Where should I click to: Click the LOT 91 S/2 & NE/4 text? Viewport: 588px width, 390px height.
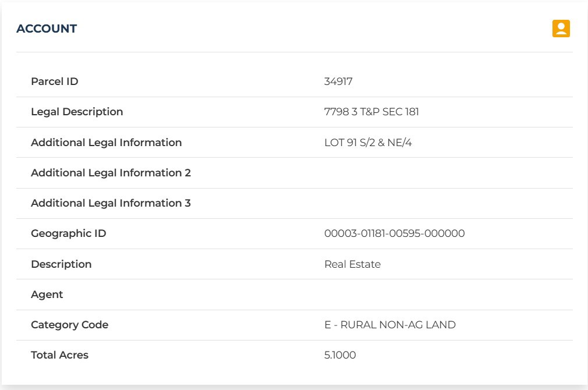pos(368,143)
